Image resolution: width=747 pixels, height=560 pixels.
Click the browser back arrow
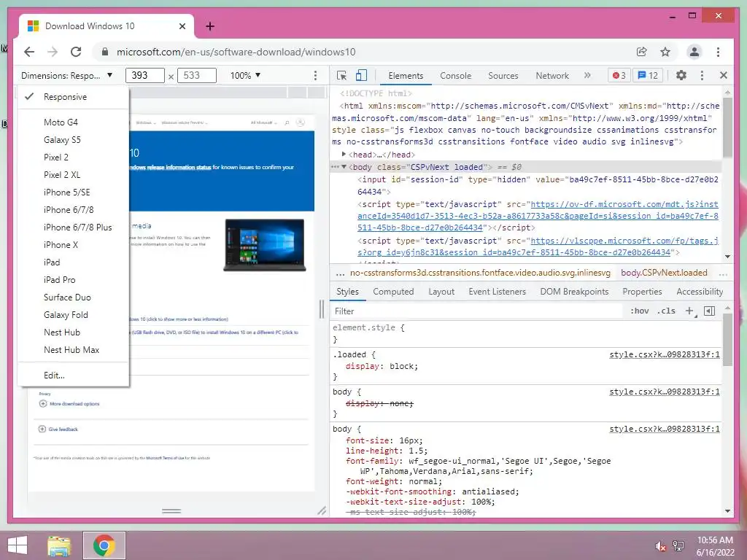click(x=29, y=52)
